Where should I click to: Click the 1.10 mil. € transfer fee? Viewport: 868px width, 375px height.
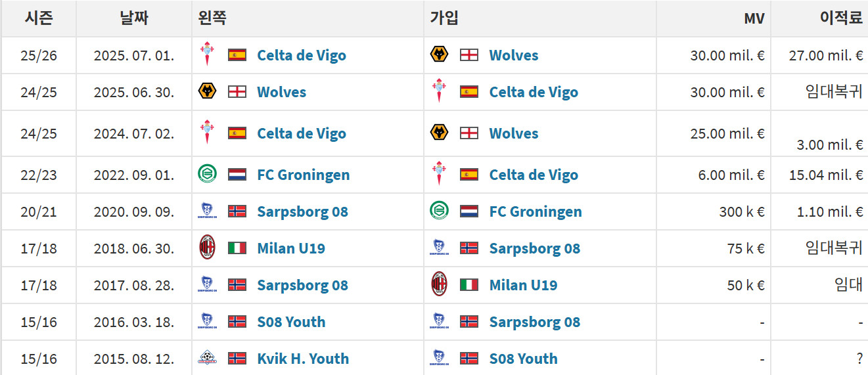[x=830, y=211]
